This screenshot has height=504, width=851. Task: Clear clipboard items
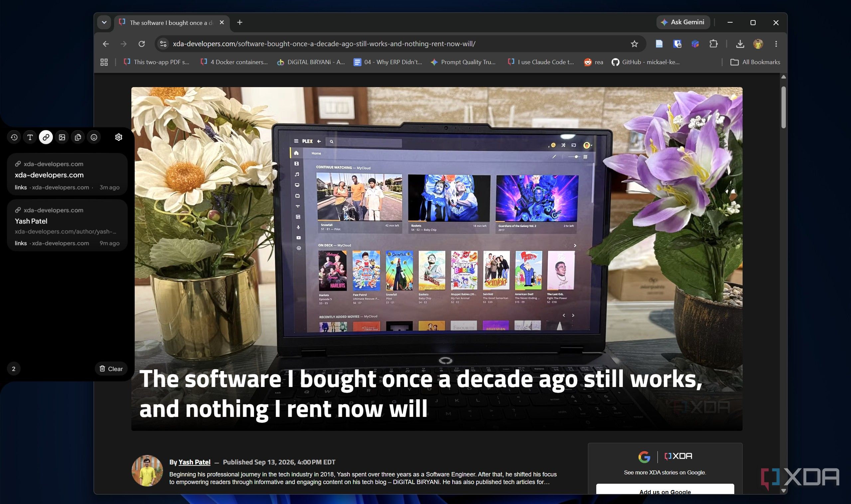(111, 369)
